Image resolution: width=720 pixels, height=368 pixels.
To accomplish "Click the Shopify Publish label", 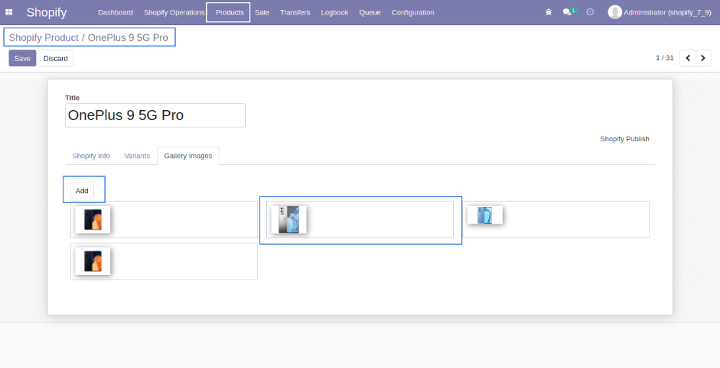I will pyautogui.click(x=624, y=139).
